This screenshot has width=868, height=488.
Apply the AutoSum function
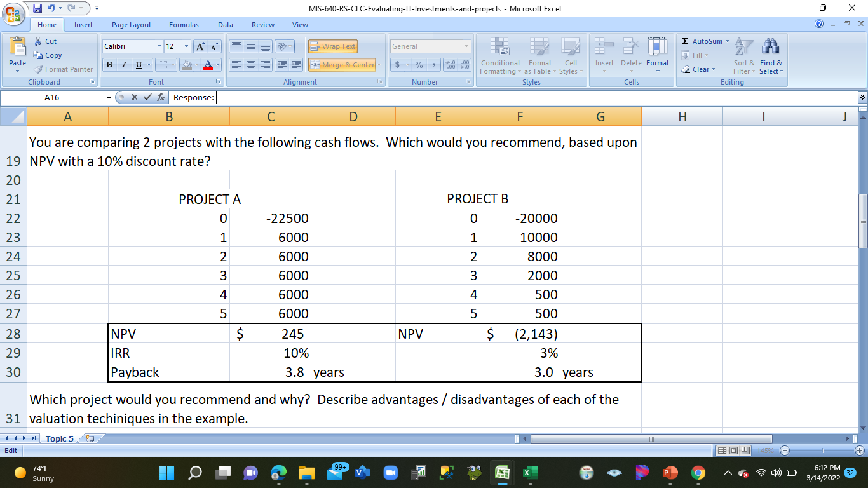coord(703,41)
